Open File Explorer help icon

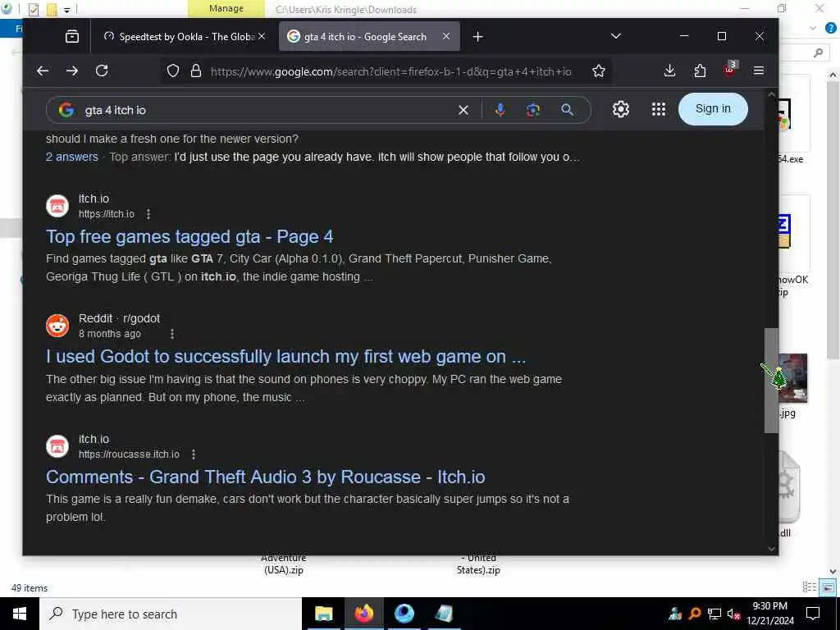coord(831,29)
